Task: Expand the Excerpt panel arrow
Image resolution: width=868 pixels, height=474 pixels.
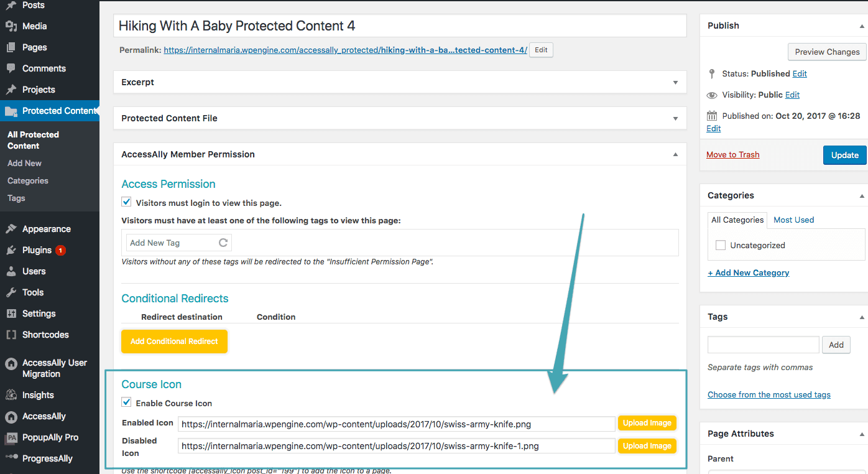Action: (675, 82)
